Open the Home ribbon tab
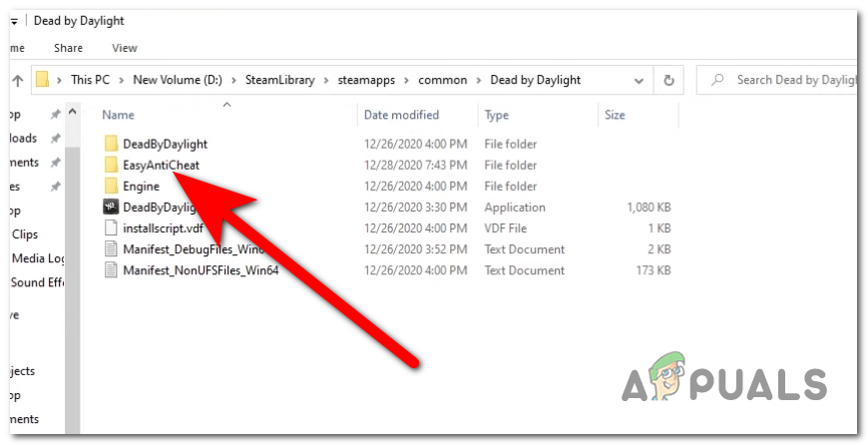Viewport: 868px width, 445px height. coord(17,48)
